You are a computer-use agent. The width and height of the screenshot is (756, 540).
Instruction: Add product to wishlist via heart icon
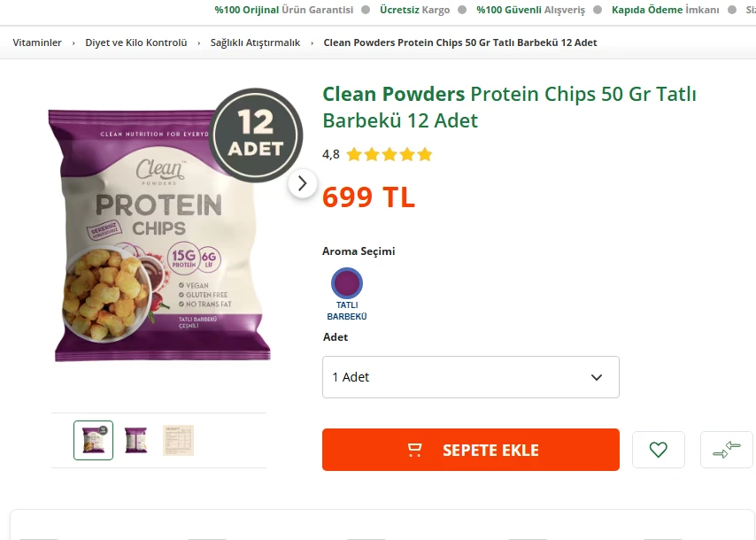click(659, 450)
